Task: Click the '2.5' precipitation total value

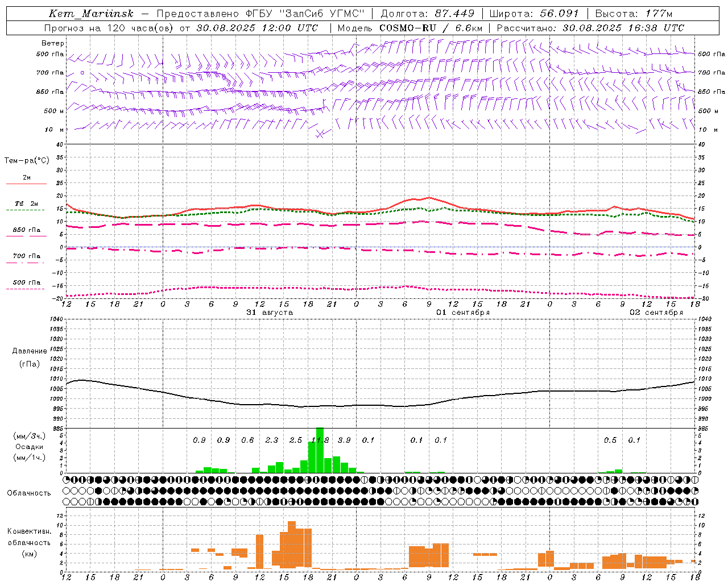Action: tap(296, 440)
